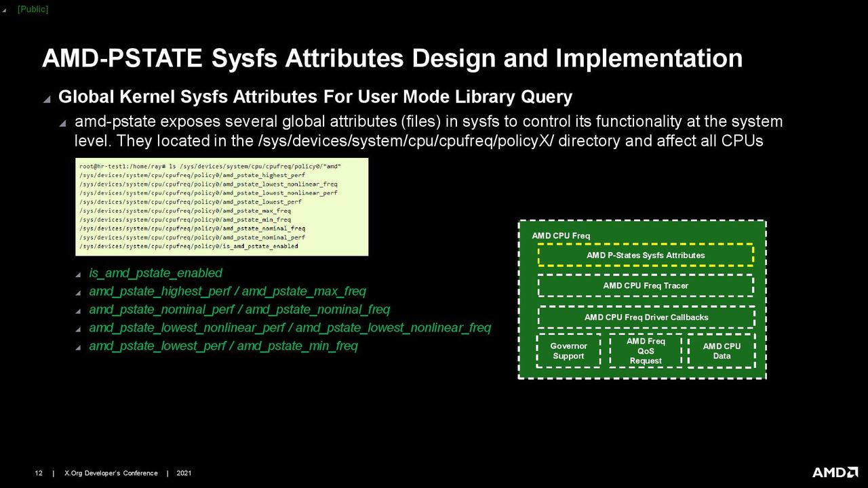Viewport: 868px width, 488px height.
Task: Click the terminal line ending amd_pstate_lowest_nonlinear_freq
Action: point(208,184)
